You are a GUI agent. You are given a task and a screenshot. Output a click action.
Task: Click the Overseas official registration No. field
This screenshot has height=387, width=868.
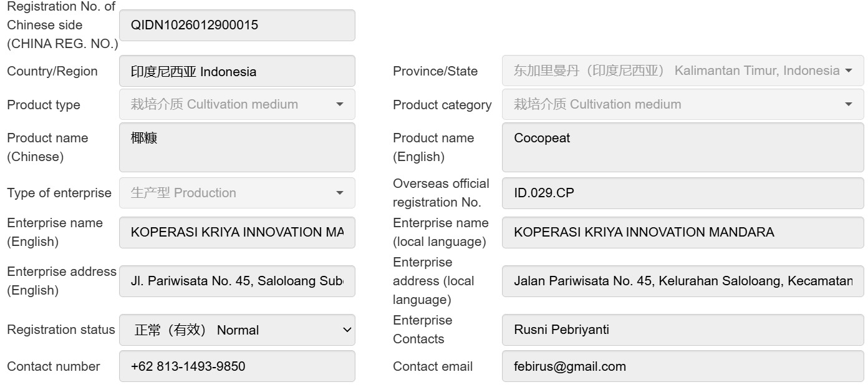pos(683,193)
